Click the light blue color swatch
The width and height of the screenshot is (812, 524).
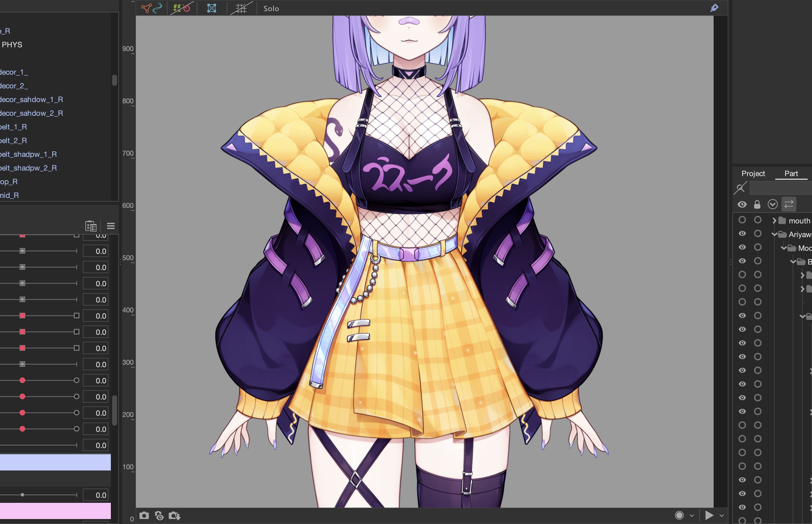coord(55,462)
